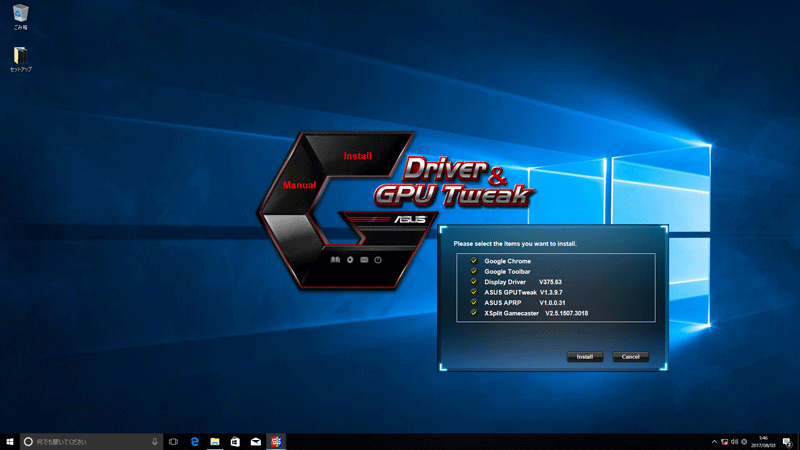The image size is (800, 450).
Task: Select the red Install option on the logo
Action: 357,156
